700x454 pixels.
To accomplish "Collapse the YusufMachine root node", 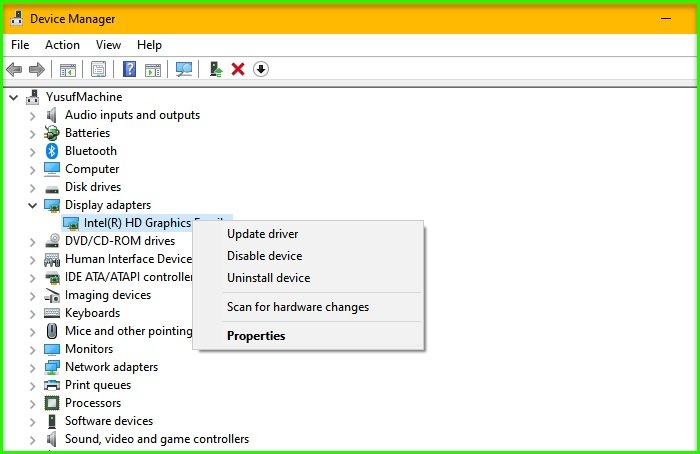I will (x=14, y=97).
